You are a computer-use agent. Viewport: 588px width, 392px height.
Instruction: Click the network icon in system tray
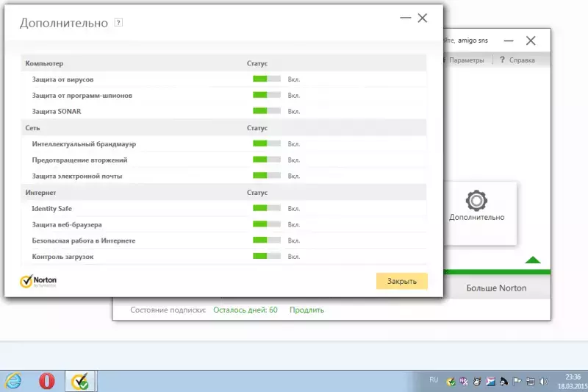(530, 382)
